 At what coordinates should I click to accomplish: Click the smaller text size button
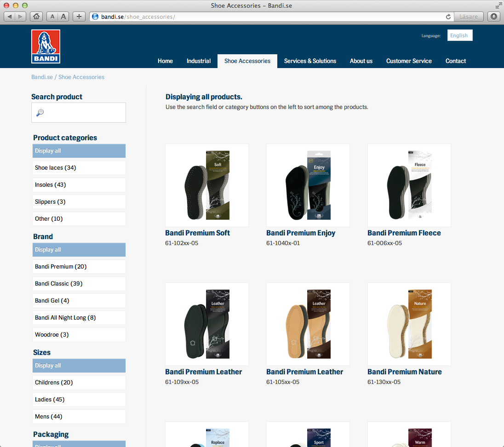tap(52, 17)
